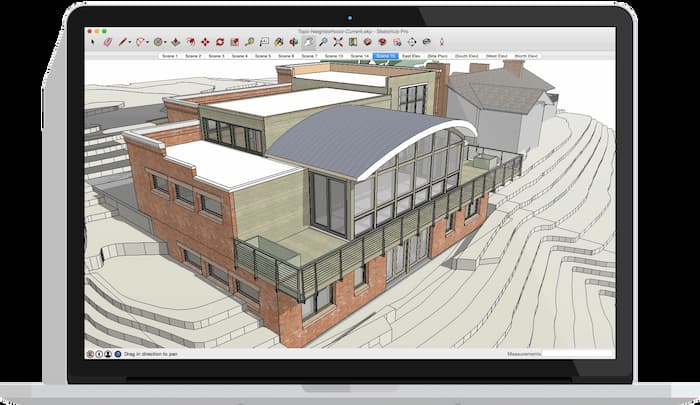Choose the Tape Measure tool
Screen dimensions: 700x405
(249, 42)
